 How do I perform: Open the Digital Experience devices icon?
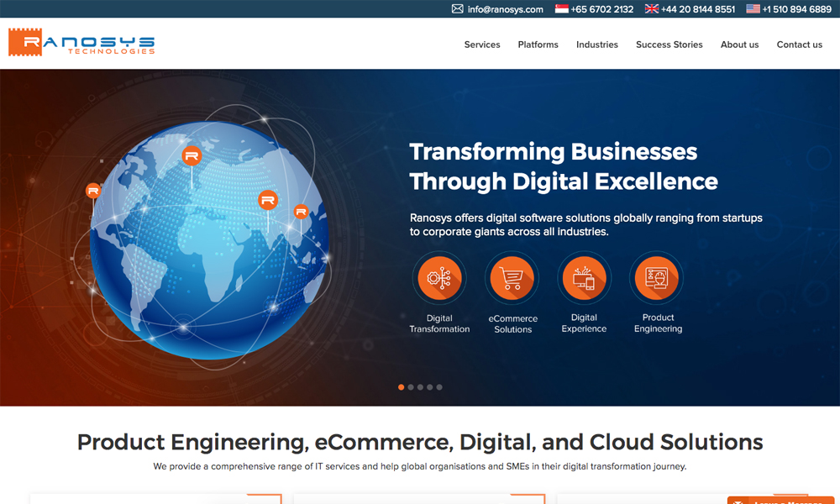pos(584,279)
